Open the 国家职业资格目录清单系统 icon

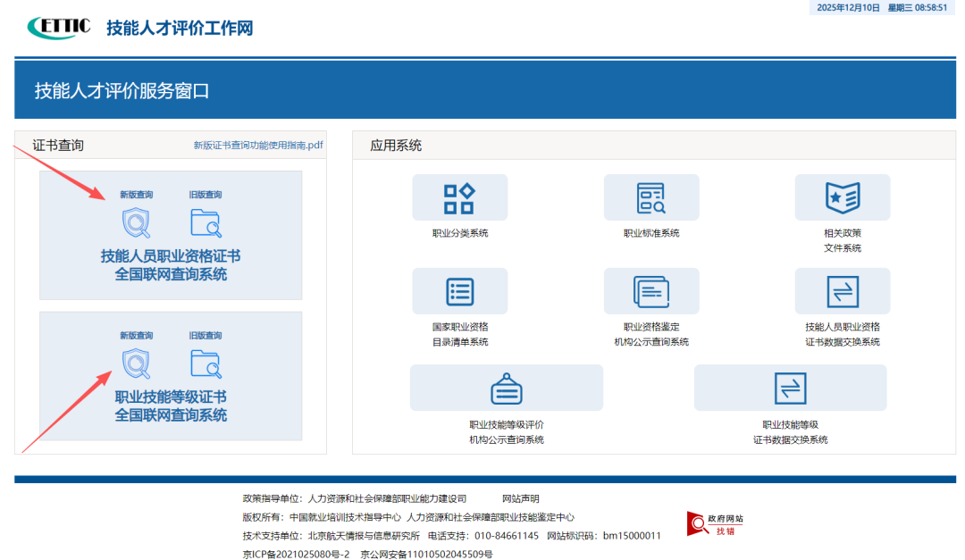(x=459, y=291)
